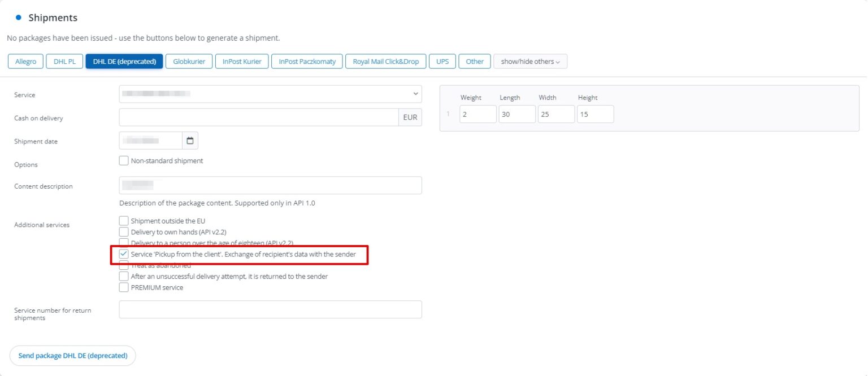
Task: Click Send package DHL DE (deprecated) button
Action: [73, 356]
